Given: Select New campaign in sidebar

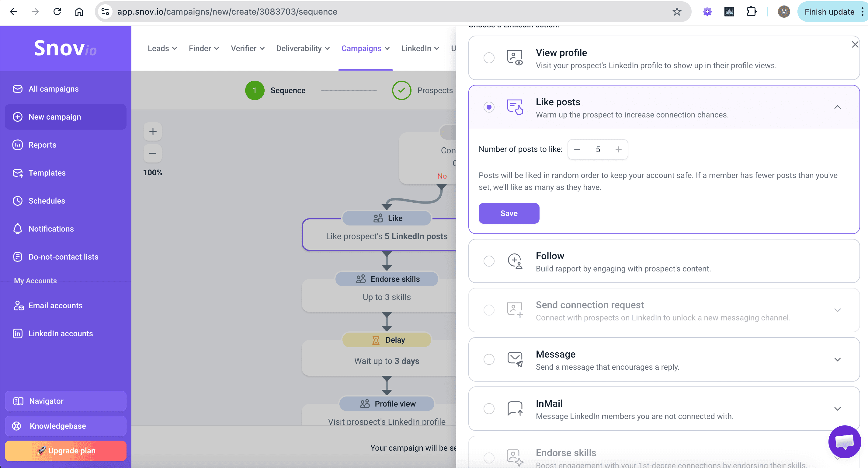Looking at the screenshot, I should coord(66,117).
